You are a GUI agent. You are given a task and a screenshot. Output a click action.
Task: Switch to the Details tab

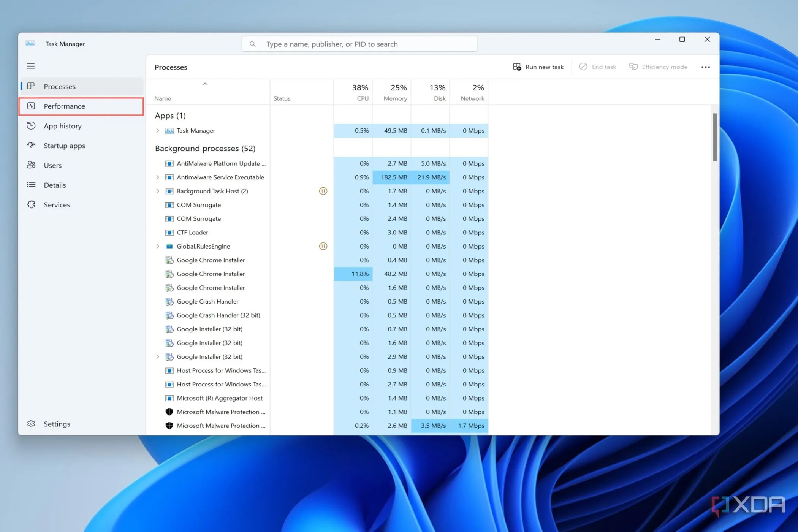coord(55,185)
